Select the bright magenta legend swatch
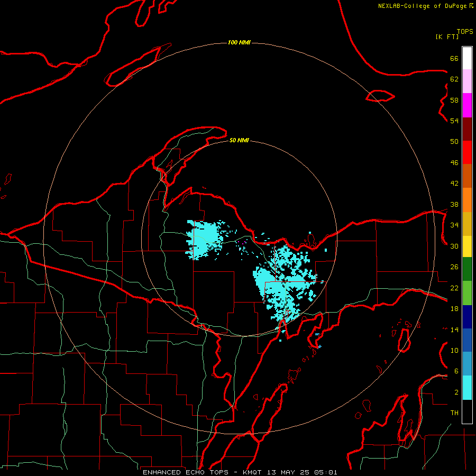Viewport: 476px width, 476px height. pos(467,105)
